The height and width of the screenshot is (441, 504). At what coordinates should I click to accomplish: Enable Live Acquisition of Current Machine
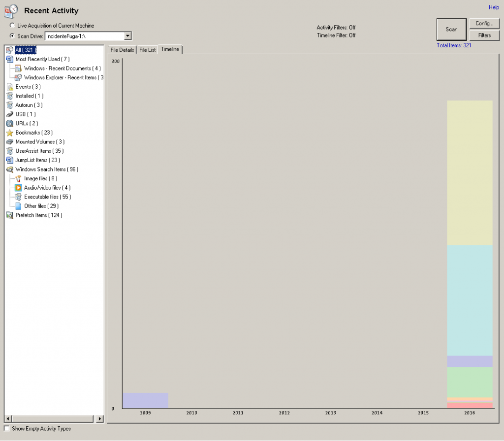12,26
